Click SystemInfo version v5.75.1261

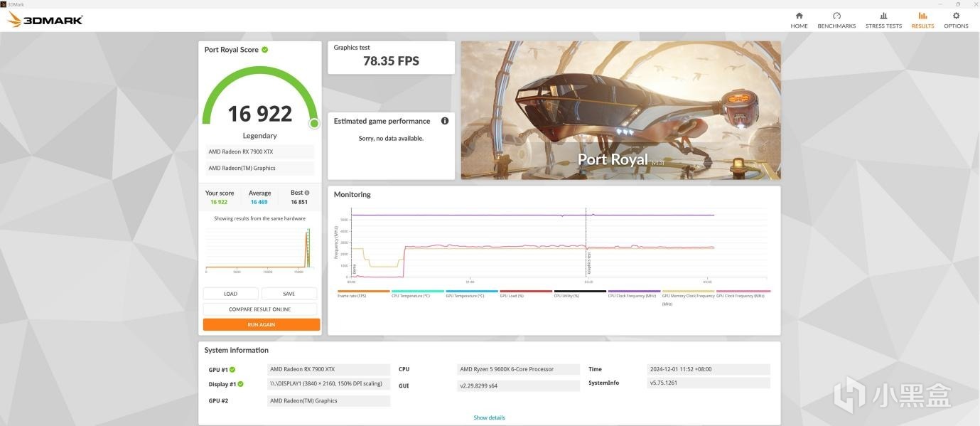(x=709, y=383)
